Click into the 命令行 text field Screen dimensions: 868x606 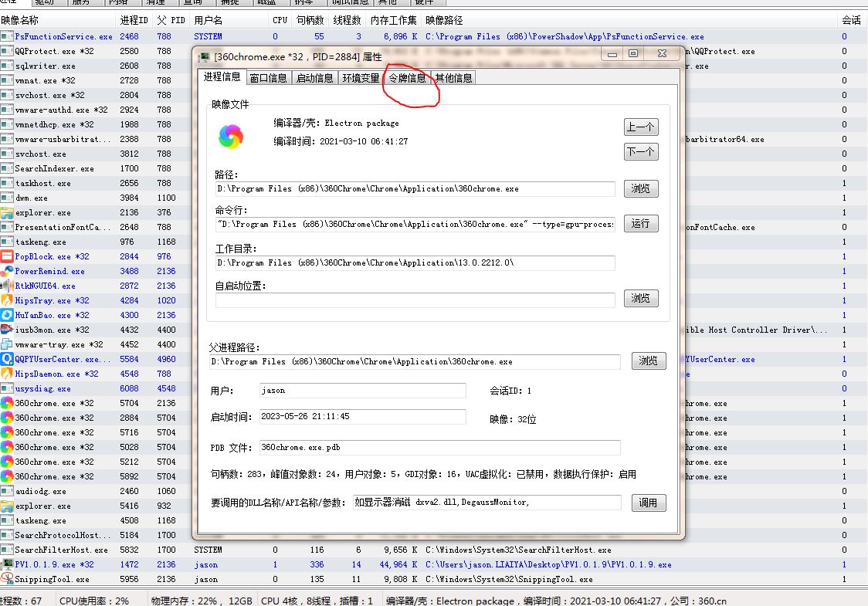click(x=415, y=224)
